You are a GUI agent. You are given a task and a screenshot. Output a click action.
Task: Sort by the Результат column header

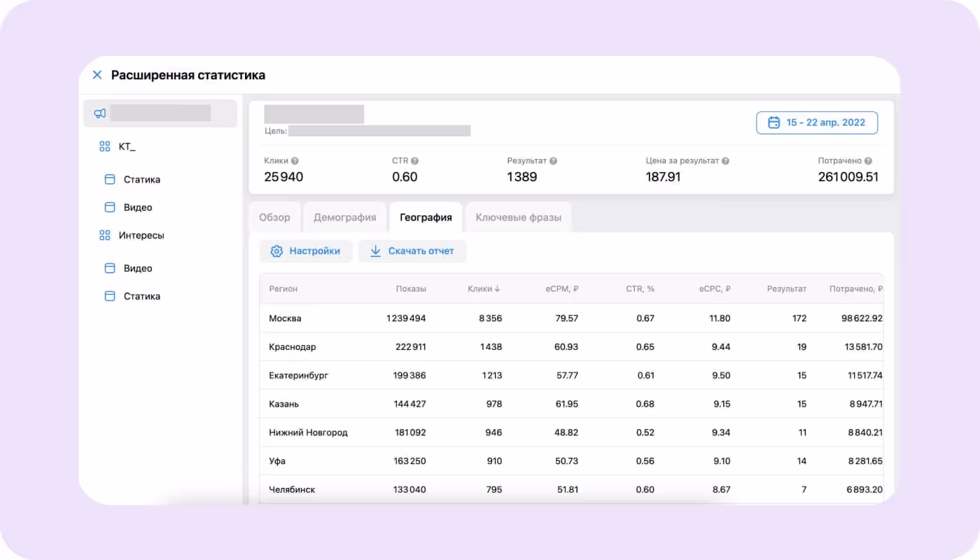coord(787,289)
